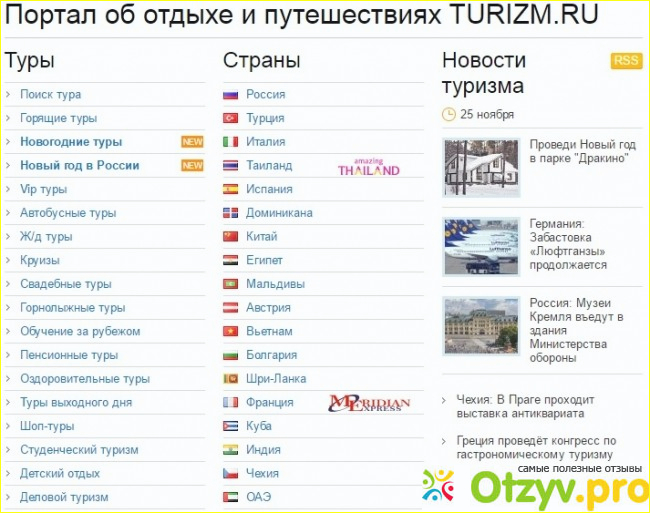Open the Россия country link

(266, 94)
